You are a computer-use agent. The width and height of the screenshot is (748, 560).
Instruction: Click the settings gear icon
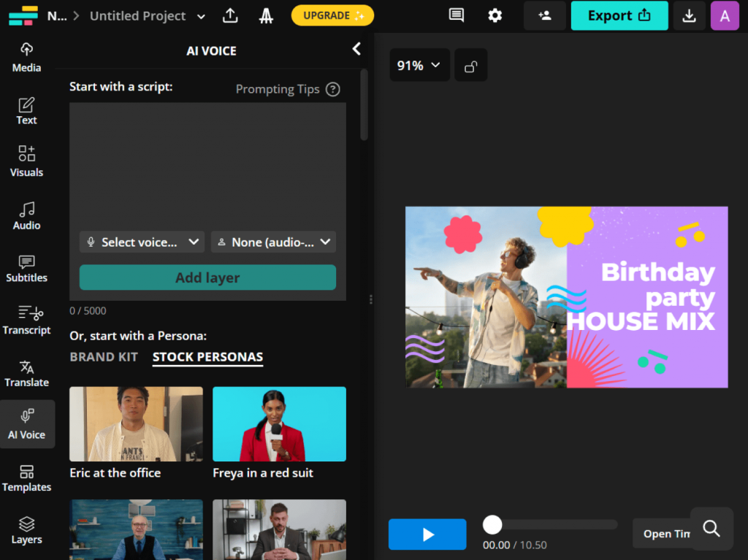coord(495,15)
